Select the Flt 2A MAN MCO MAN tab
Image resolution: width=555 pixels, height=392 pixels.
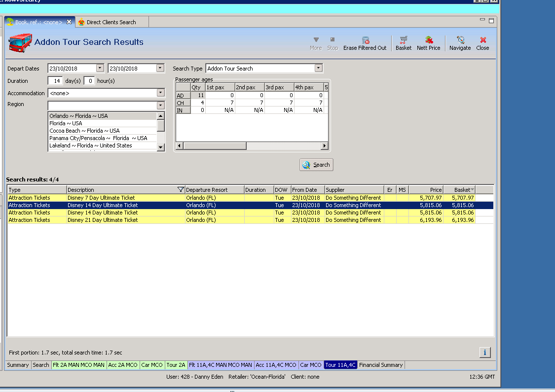point(79,365)
